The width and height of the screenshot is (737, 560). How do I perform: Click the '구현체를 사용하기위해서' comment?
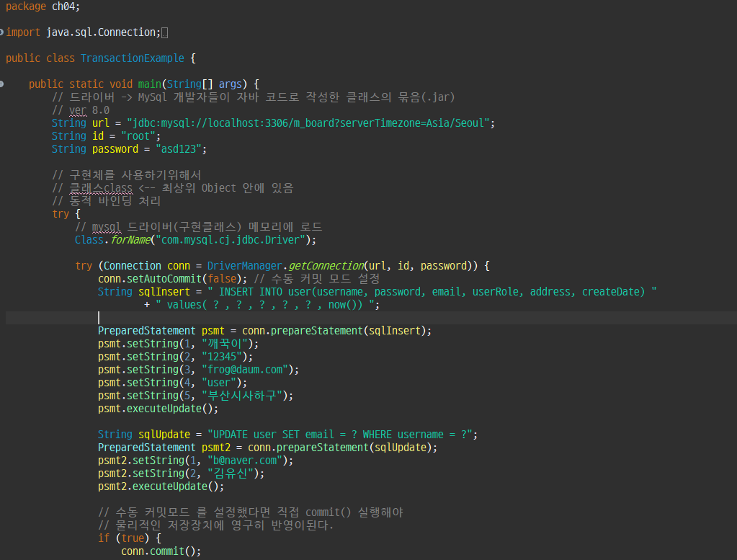(127, 175)
